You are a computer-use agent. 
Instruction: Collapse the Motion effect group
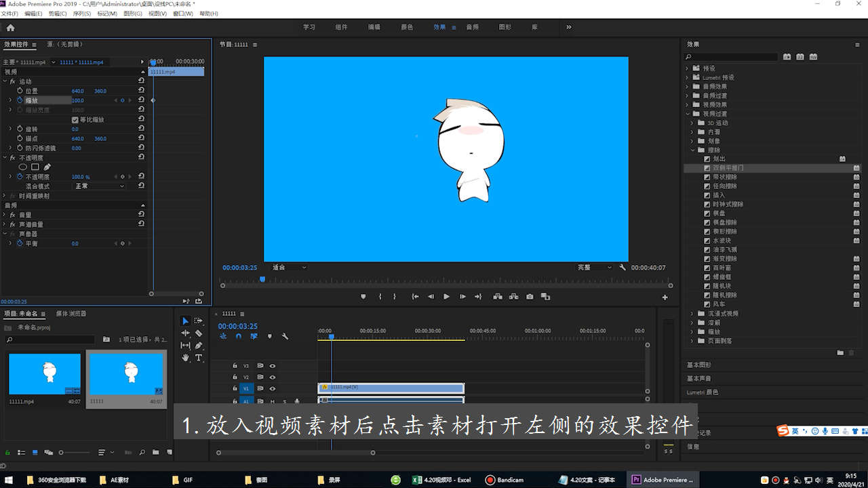pyautogui.click(x=5, y=81)
